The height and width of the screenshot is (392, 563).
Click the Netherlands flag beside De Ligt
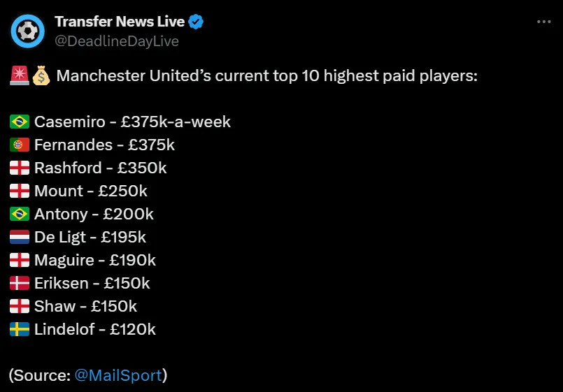point(20,237)
